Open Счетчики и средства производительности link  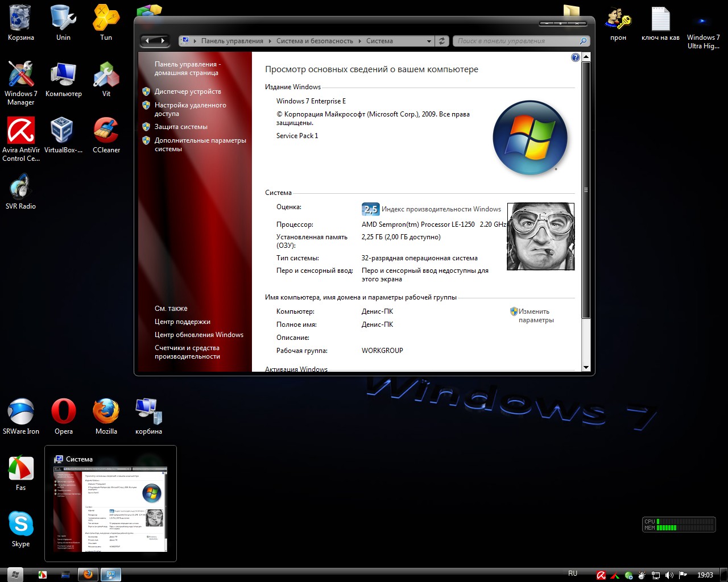pyautogui.click(x=187, y=352)
